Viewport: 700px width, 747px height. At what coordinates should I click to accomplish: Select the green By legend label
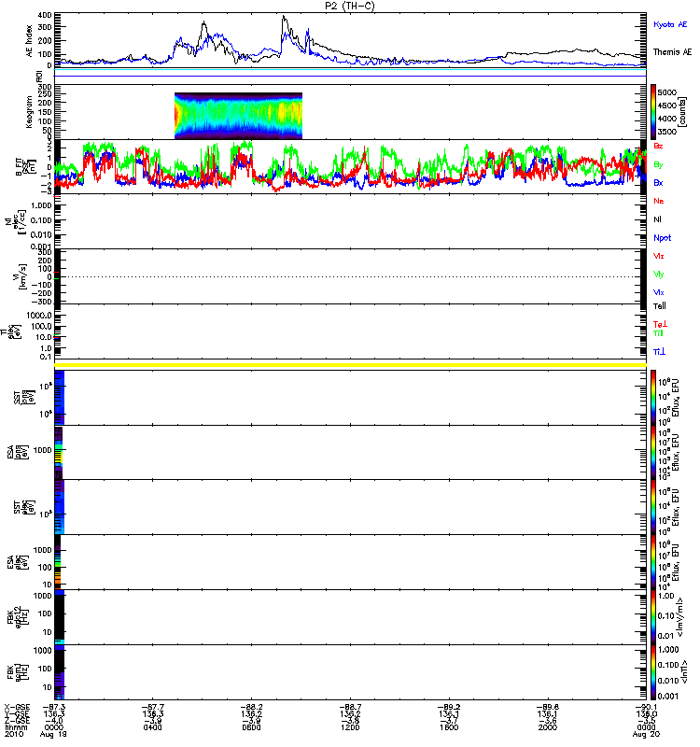(659, 164)
